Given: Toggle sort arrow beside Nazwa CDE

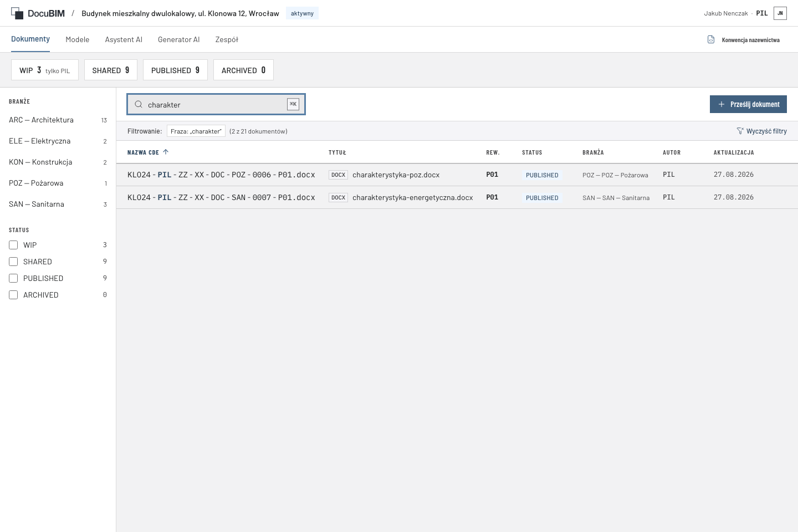Looking at the screenshot, I should (x=166, y=152).
